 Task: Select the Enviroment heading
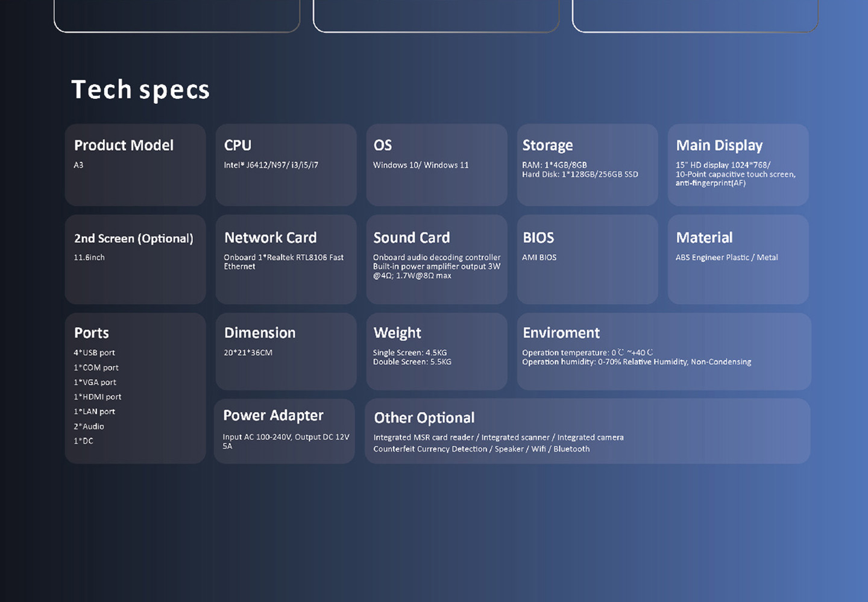click(561, 333)
